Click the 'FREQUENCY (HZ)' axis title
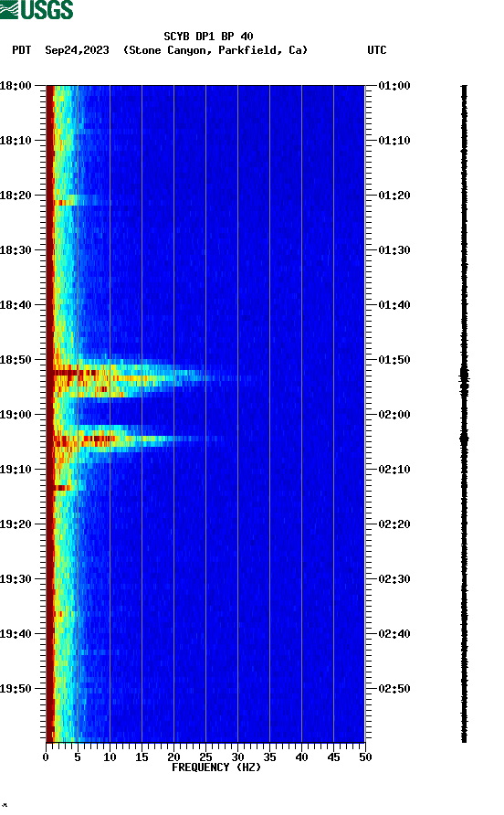504x815 pixels. 216,767
